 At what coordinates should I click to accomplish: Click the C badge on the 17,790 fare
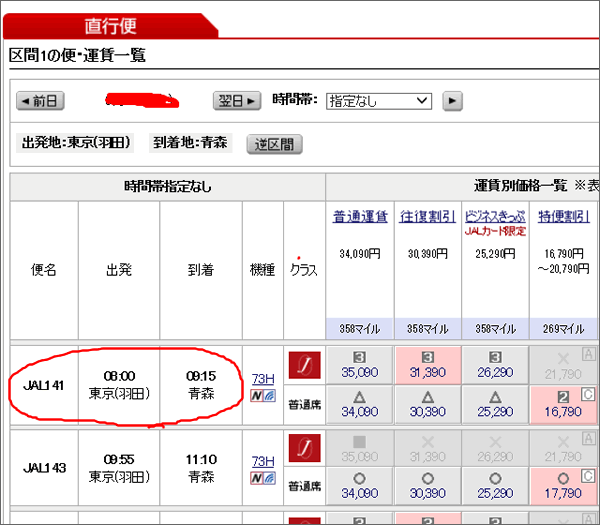589,476
